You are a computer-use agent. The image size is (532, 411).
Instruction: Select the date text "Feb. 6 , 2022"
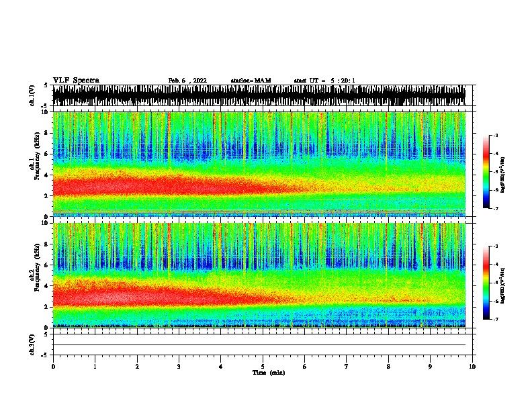pos(187,81)
